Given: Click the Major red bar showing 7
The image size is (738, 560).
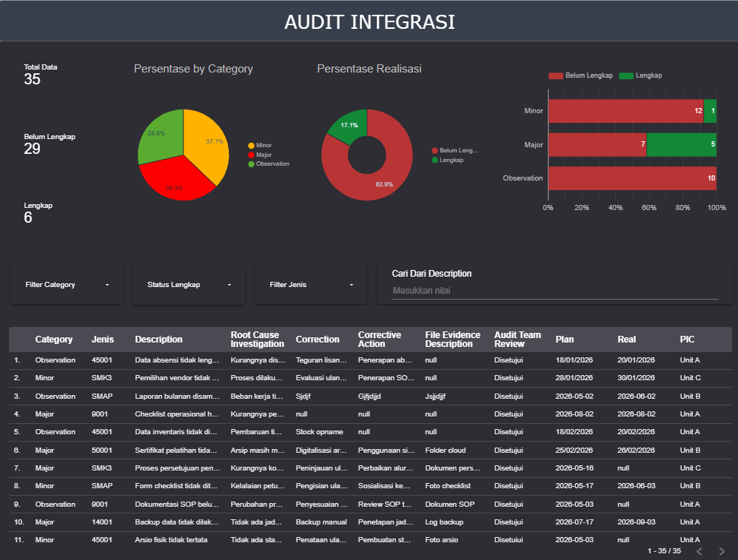Looking at the screenshot, I should click(x=597, y=145).
